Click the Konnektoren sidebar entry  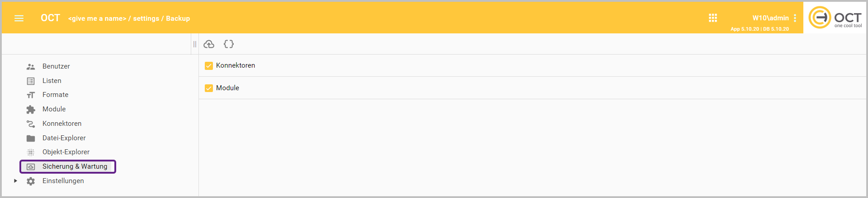[x=62, y=124]
